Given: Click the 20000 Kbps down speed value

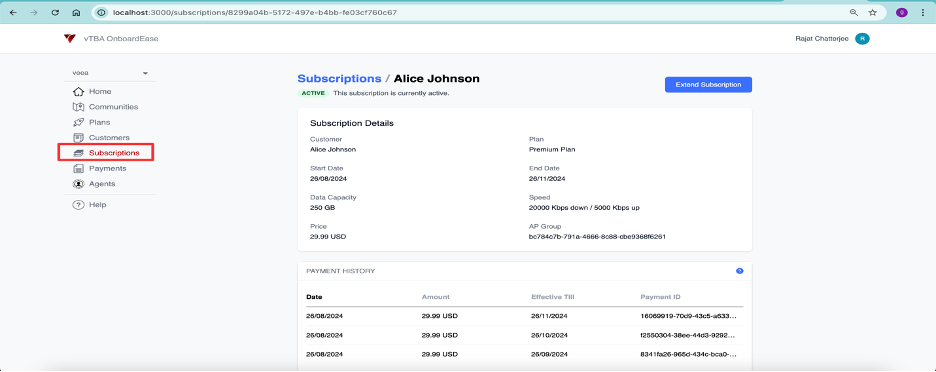Looking at the screenshot, I should coord(584,208).
